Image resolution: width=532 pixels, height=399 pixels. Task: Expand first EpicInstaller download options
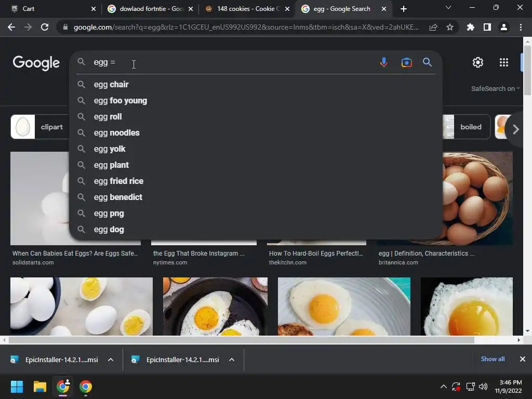click(x=111, y=360)
